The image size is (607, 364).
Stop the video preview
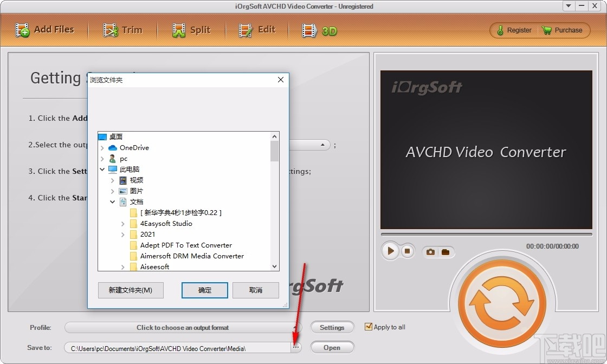(x=407, y=251)
